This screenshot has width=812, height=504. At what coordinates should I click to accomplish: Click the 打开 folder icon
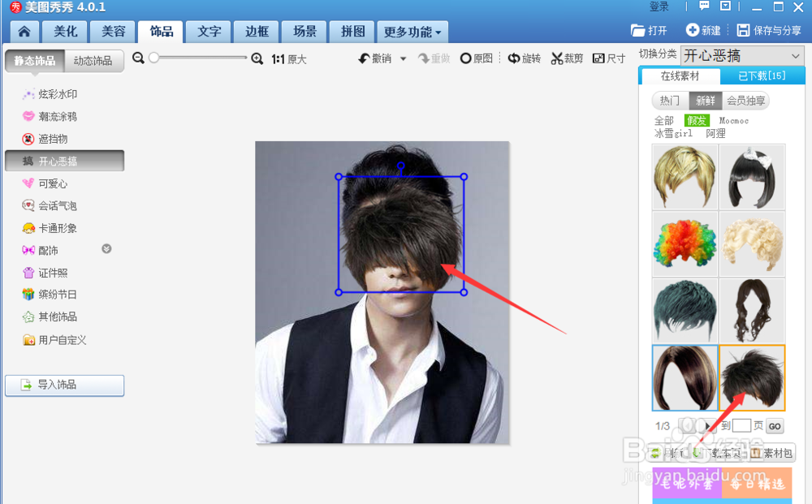point(637,31)
